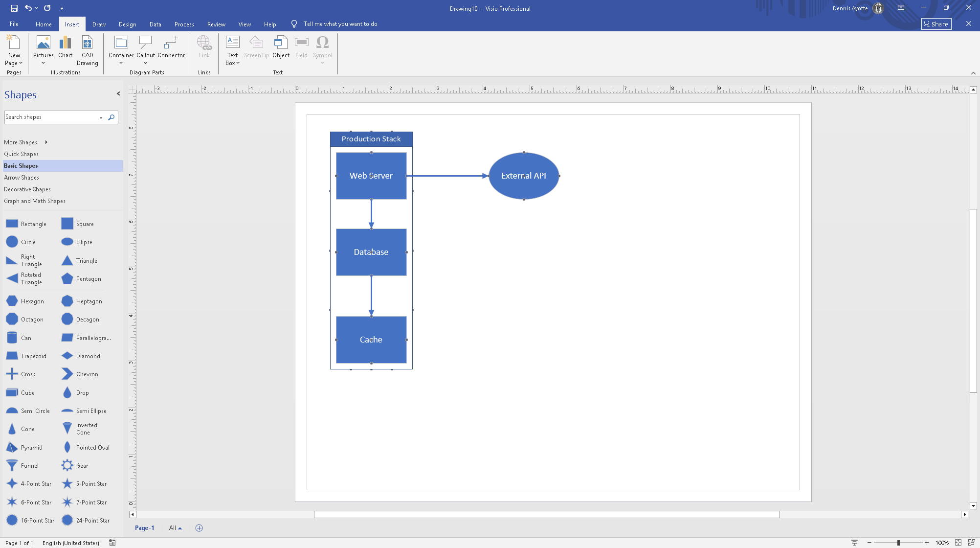Image resolution: width=980 pixels, height=548 pixels.
Task: Pick the 5-Point Star shape
Action: point(84,484)
